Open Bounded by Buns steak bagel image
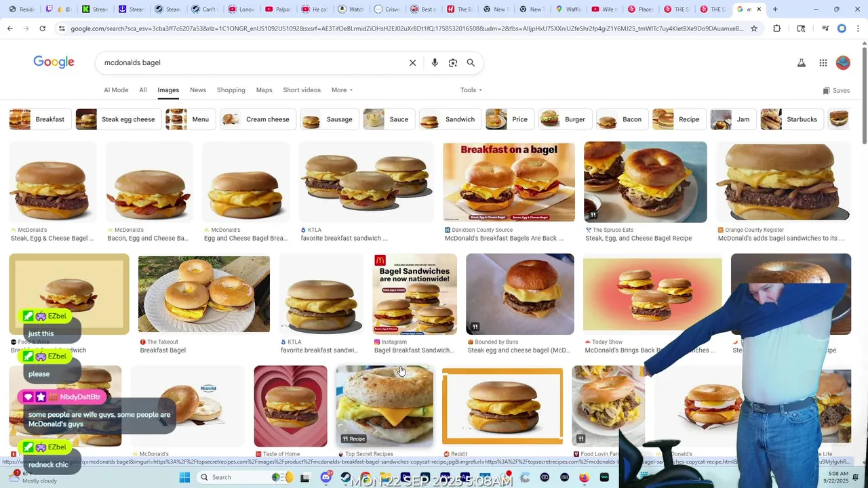 coord(519,294)
